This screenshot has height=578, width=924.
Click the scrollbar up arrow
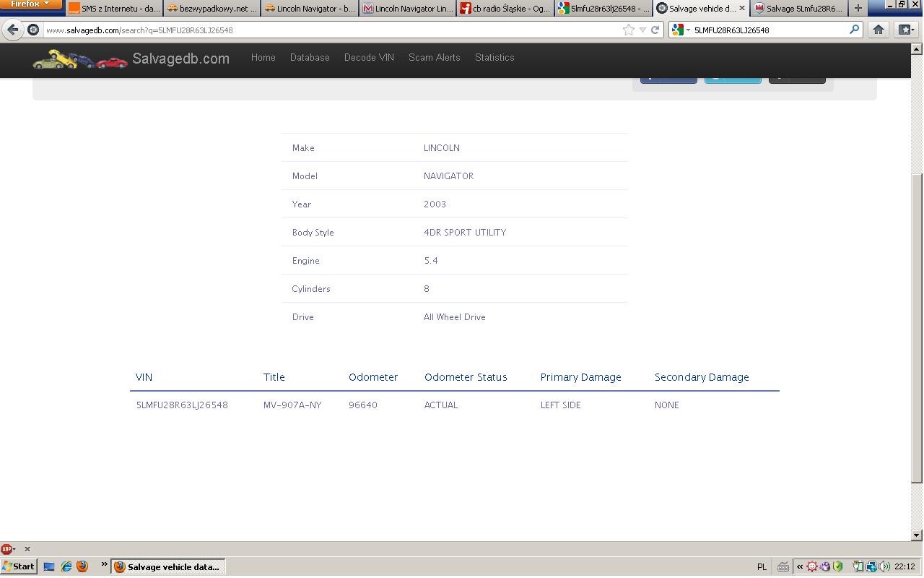[917, 49]
